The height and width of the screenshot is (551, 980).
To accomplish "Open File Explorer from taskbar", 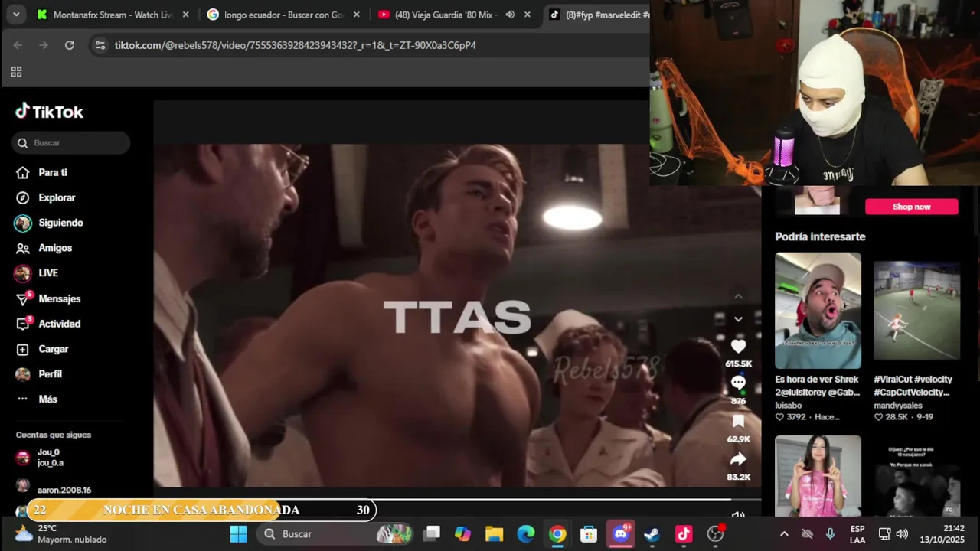I will pyautogui.click(x=494, y=533).
